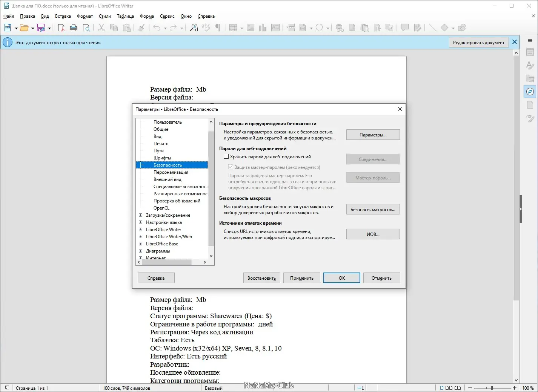Open the Вставка menu
538x392 pixels.
tap(63, 16)
